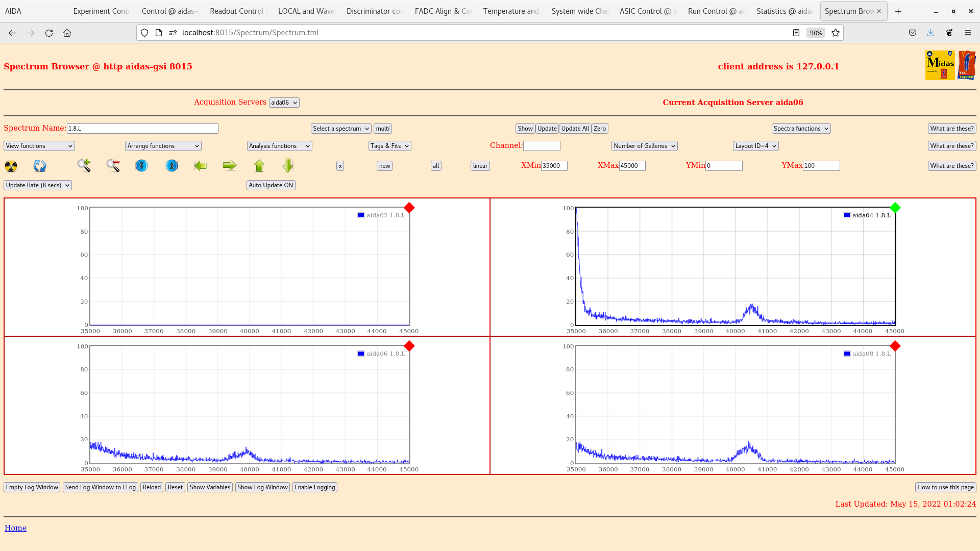Image resolution: width=980 pixels, height=551 pixels.
Task: Click the blue refresh arrows icon
Action: coord(40,166)
